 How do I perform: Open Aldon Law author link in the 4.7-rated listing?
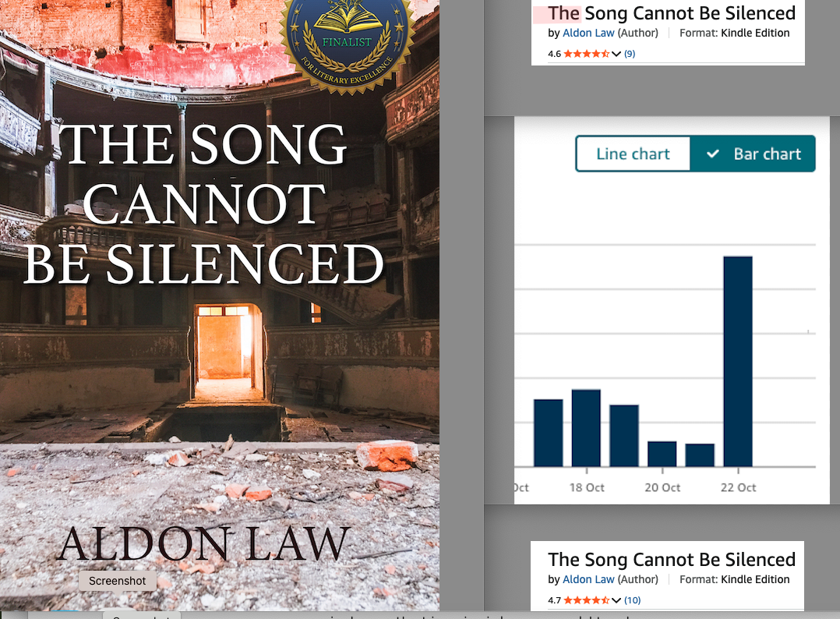[x=588, y=579]
